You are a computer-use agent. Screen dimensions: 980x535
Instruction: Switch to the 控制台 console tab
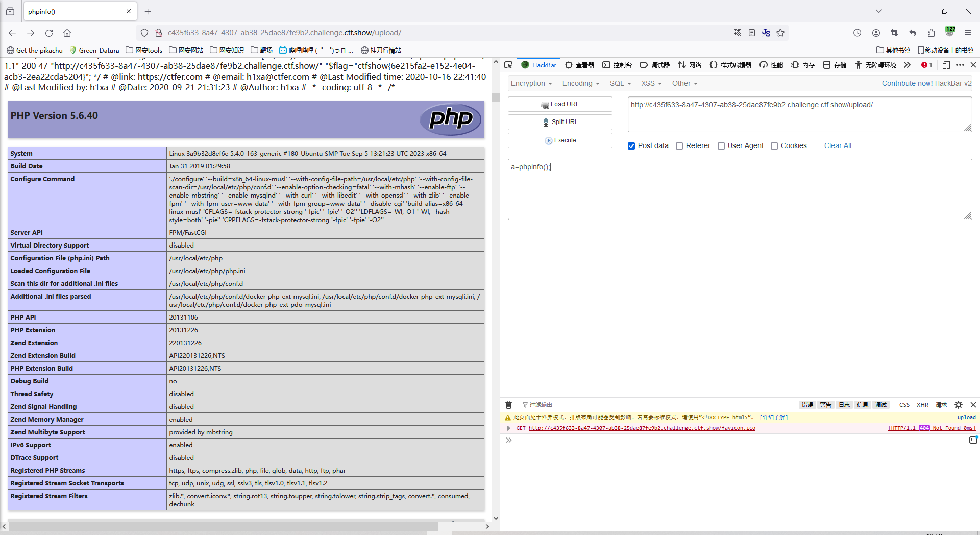[617, 65]
